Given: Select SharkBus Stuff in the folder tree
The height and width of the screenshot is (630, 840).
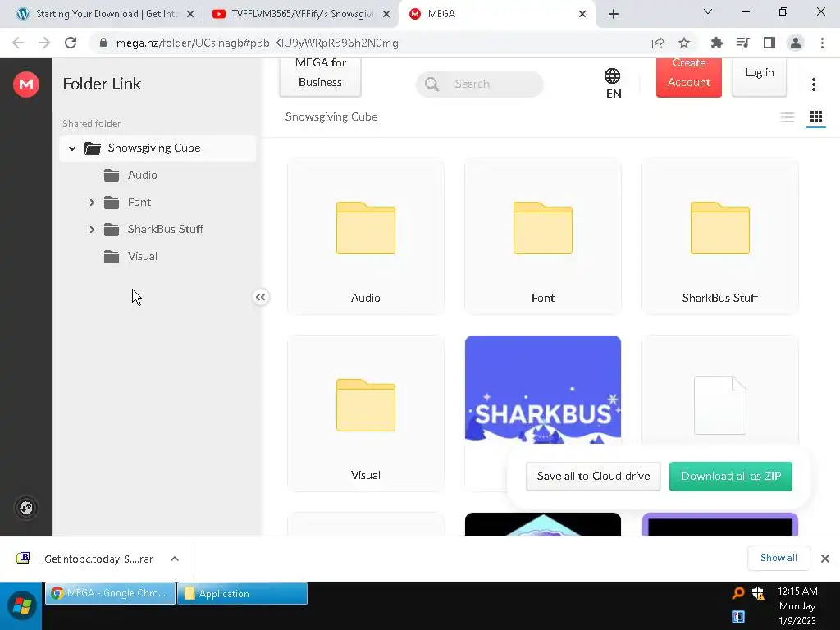Looking at the screenshot, I should coord(166,230).
